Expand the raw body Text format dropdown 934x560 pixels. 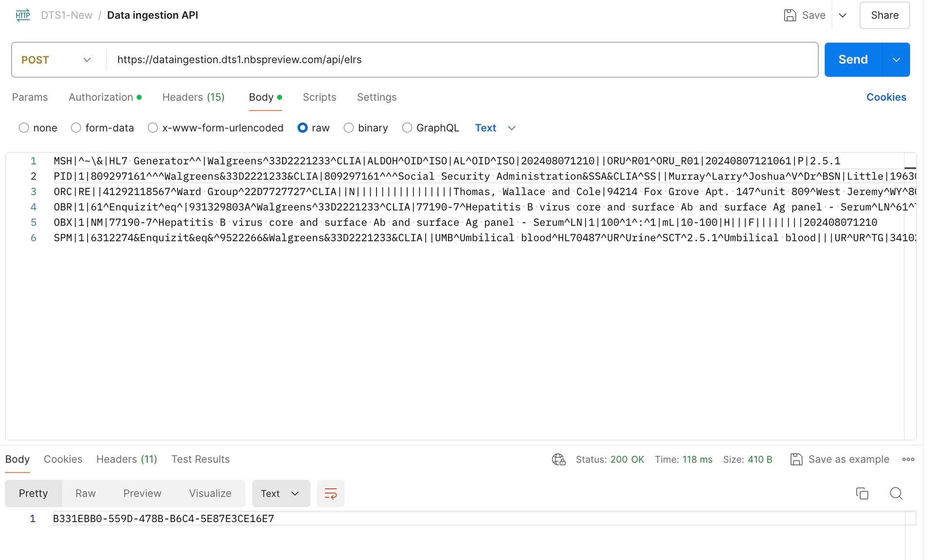495,127
